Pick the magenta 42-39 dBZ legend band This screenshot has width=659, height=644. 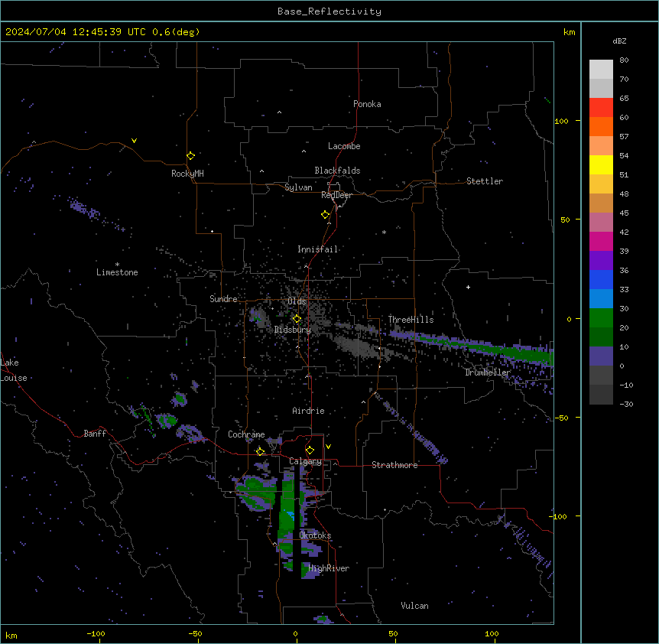(601, 241)
